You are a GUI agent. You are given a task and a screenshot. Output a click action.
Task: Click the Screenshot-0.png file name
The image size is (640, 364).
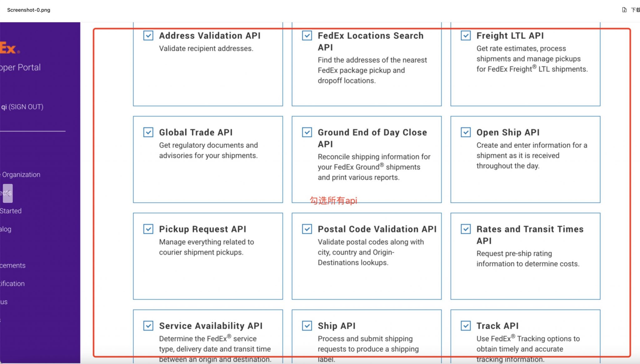tap(29, 10)
